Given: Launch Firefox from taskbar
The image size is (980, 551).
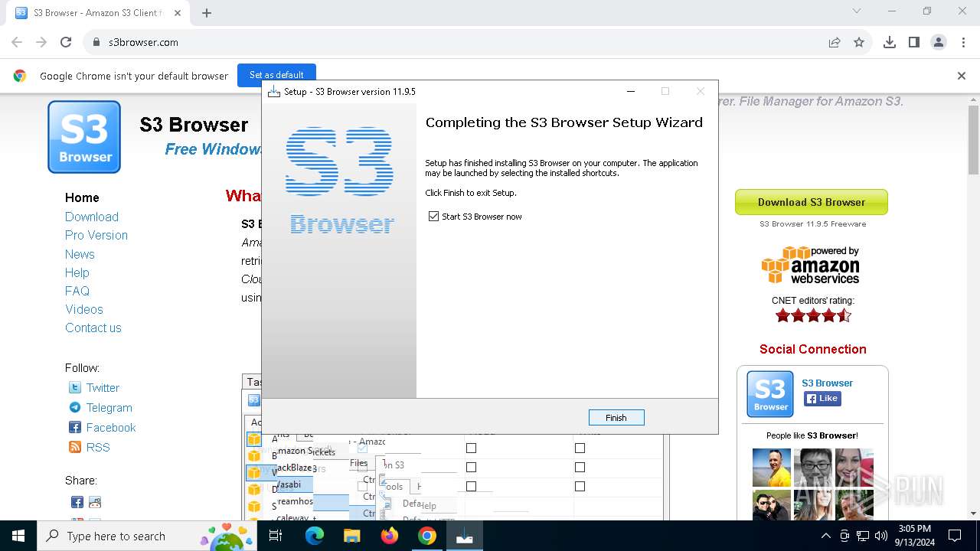Looking at the screenshot, I should point(390,536).
